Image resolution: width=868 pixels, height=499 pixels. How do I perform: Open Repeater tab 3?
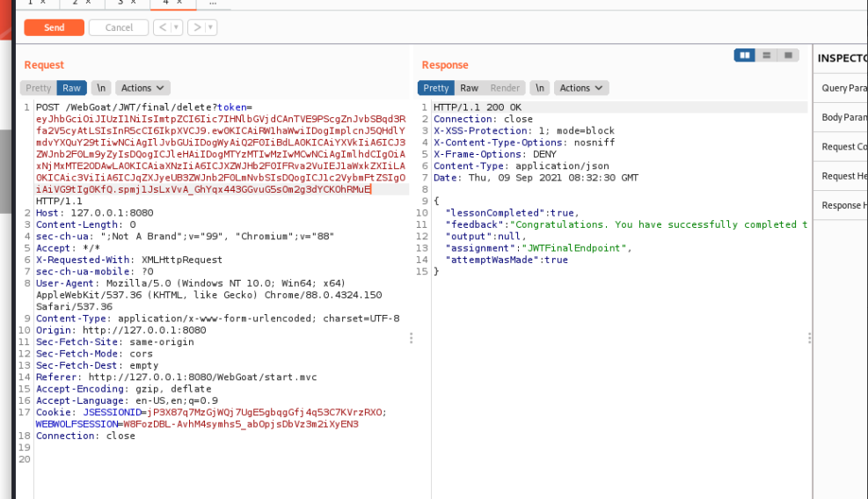(128, 3)
